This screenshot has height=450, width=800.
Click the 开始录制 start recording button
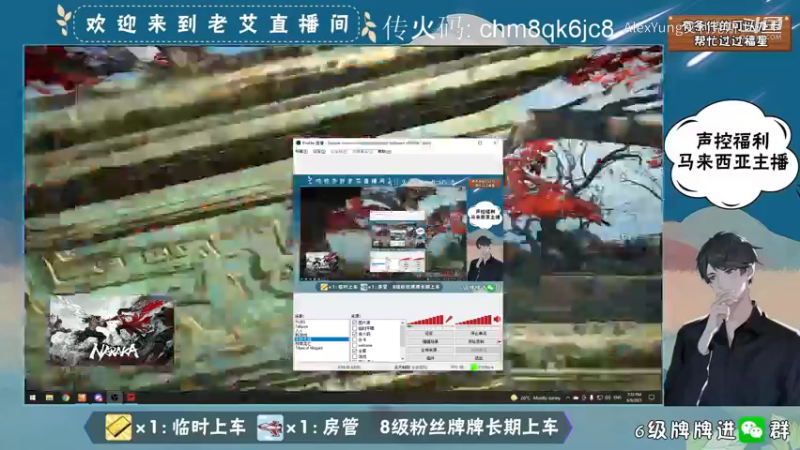tap(476, 342)
